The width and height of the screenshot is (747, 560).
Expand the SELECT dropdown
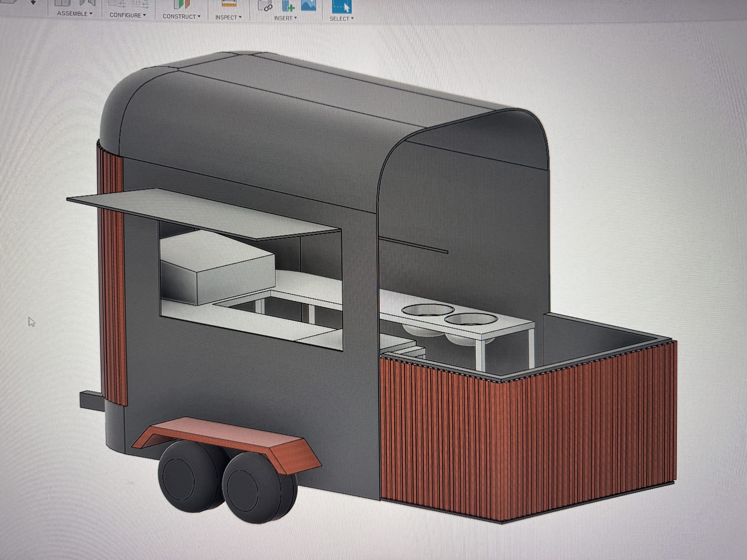point(341,19)
